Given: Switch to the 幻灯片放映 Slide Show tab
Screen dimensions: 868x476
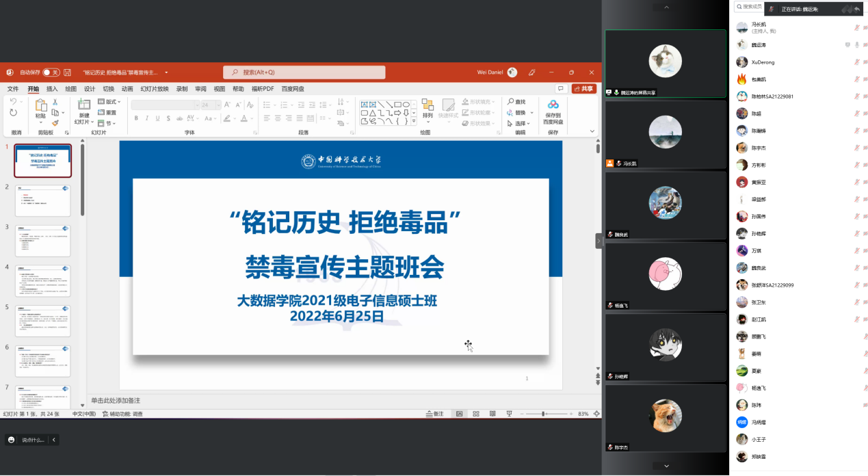Looking at the screenshot, I should point(155,89).
